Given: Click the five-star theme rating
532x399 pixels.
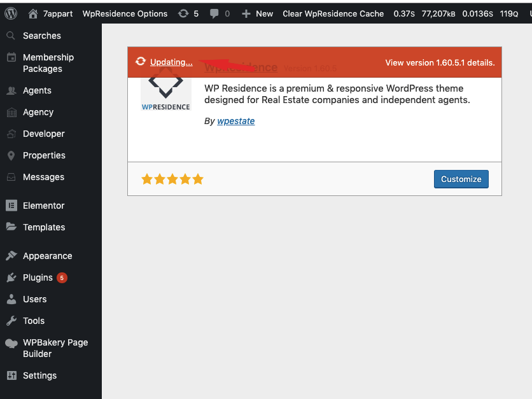Looking at the screenshot, I should coord(172,179).
